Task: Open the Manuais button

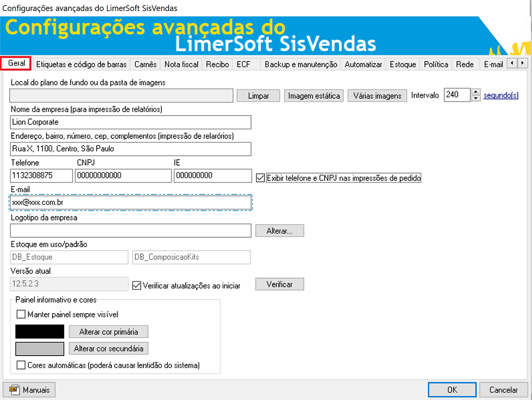Action: [29, 390]
